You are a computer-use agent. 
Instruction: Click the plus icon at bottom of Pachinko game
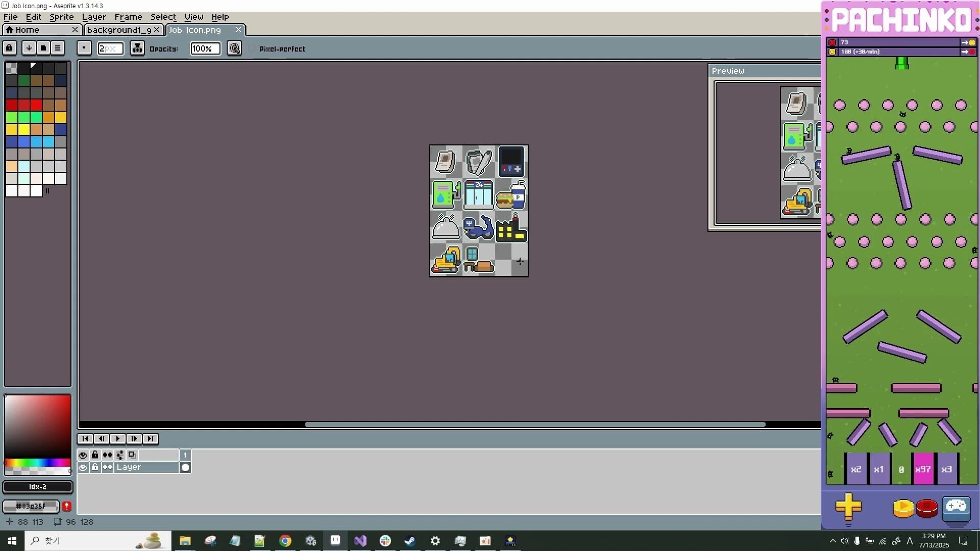click(849, 507)
